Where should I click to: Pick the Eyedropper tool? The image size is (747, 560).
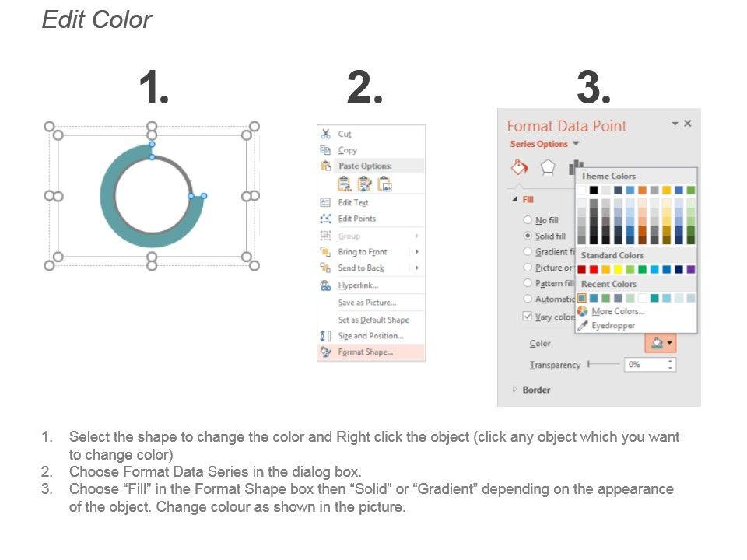[612, 326]
